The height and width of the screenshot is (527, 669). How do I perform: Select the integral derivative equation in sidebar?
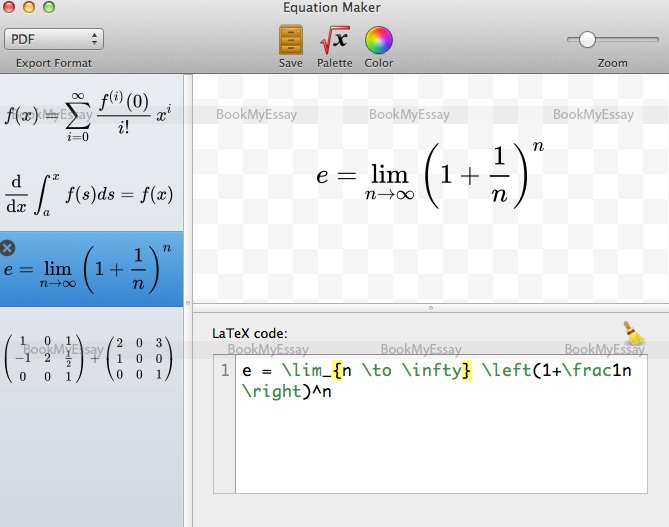click(x=90, y=194)
